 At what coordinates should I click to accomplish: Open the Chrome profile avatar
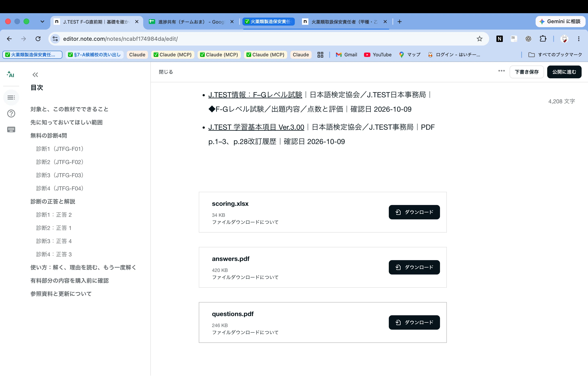click(x=564, y=39)
